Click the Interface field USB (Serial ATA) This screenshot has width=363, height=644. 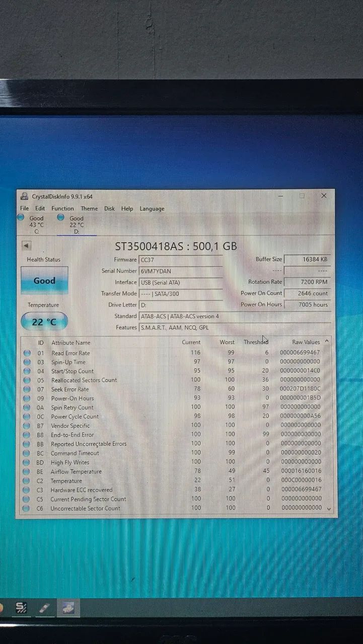(x=181, y=282)
